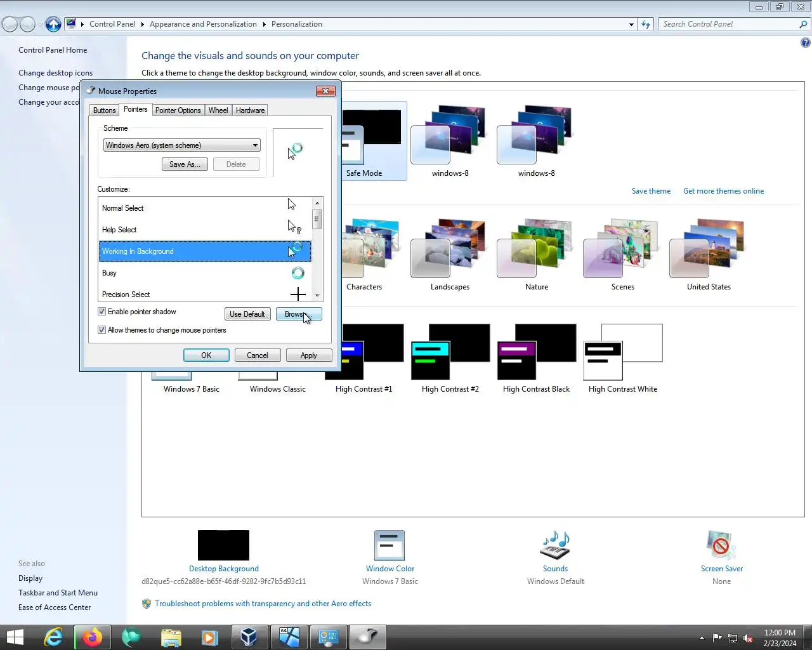Click the Browse... button

[299, 314]
